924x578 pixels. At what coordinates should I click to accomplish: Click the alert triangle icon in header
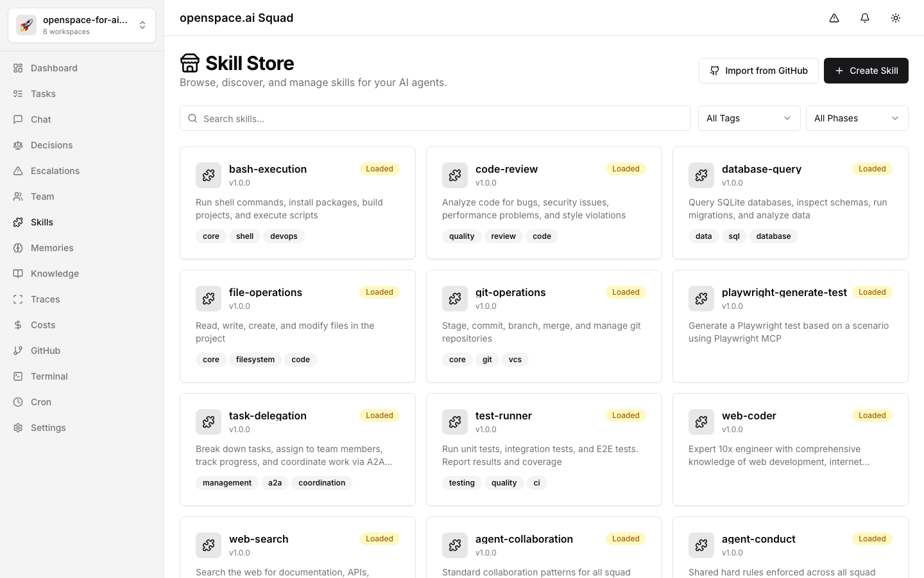(x=834, y=18)
